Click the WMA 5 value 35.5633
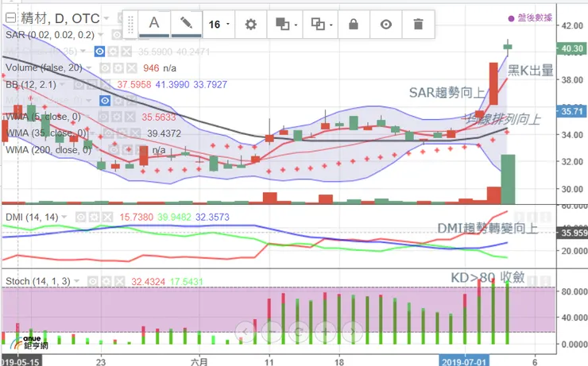 (x=159, y=118)
